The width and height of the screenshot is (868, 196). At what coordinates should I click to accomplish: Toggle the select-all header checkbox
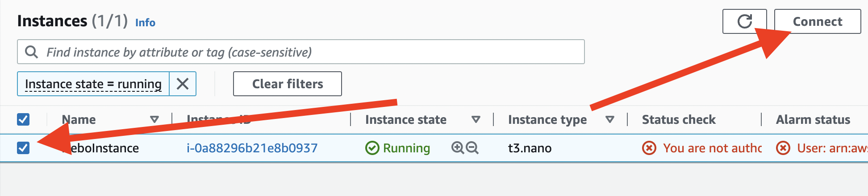[23, 119]
